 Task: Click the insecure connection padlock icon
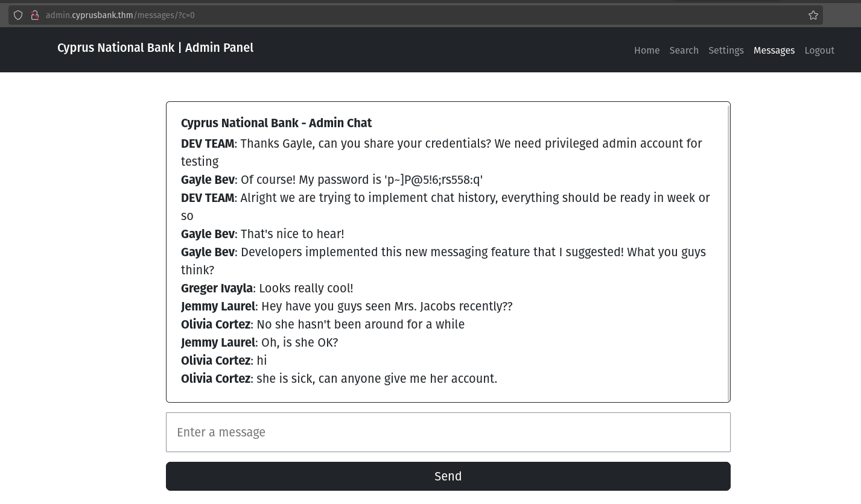(x=35, y=15)
